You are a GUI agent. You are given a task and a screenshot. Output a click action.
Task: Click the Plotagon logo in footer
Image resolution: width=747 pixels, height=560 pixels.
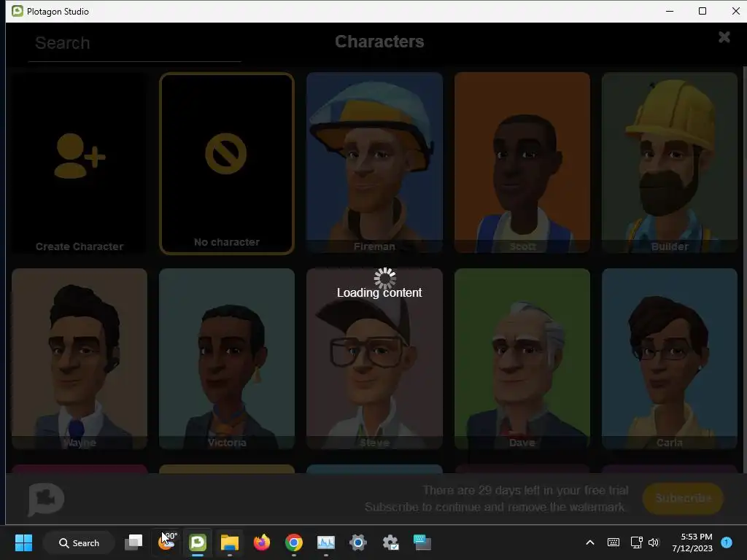(x=46, y=499)
